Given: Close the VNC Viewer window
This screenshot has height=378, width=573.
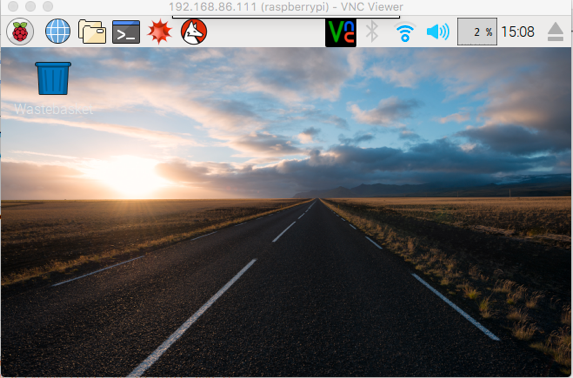Looking at the screenshot, I should click(13, 6).
